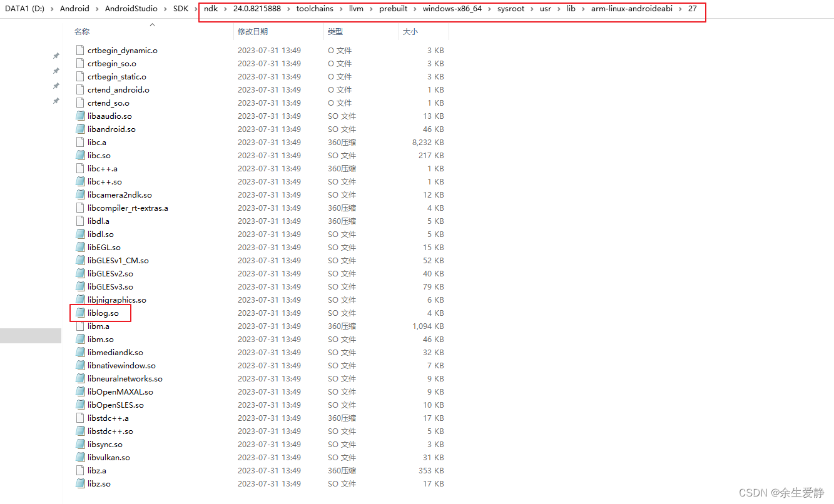Sort by the 大小 column header
834x504 pixels.
click(x=410, y=31)
